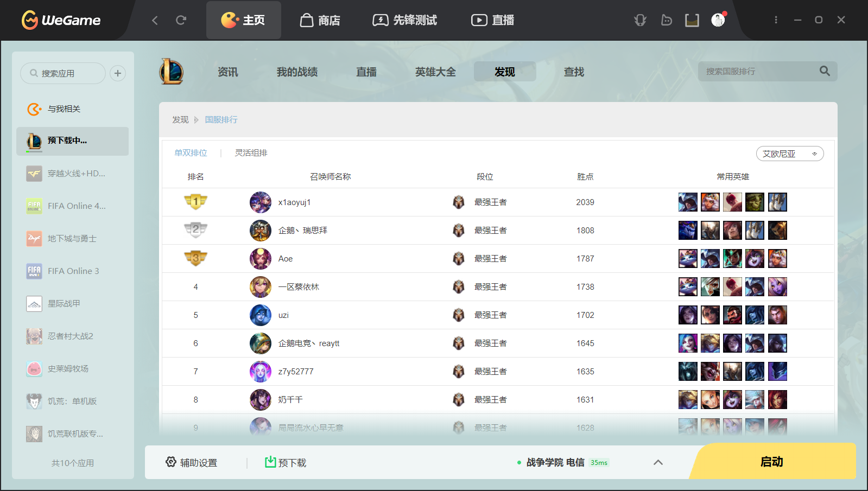Screen dimensions: 868x491
Task: Switch to 单双排位 ranking
Action: tap(191, 153)
